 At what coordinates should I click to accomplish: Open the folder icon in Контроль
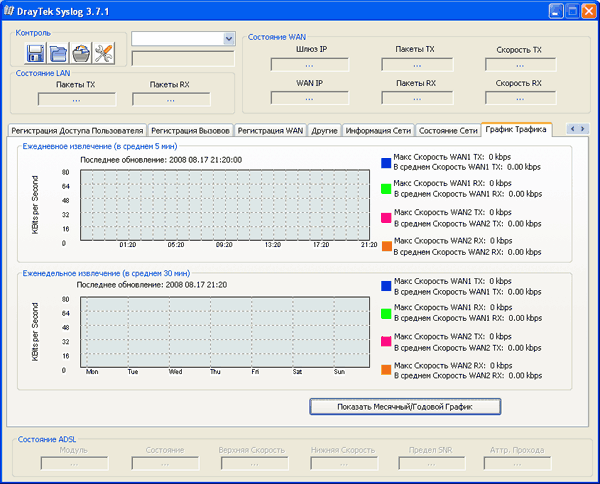(x=58, y=53)
